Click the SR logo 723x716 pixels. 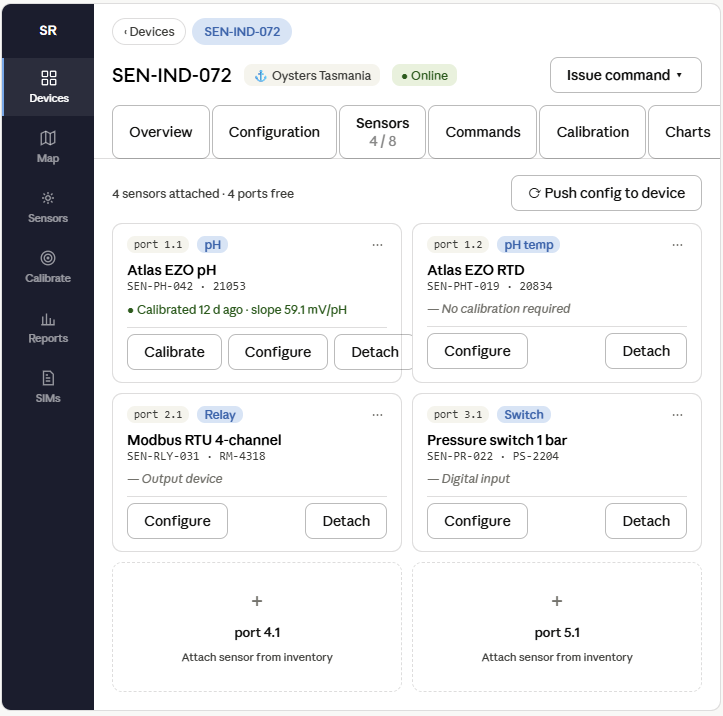pyautogui.click(x=48, y=30)
